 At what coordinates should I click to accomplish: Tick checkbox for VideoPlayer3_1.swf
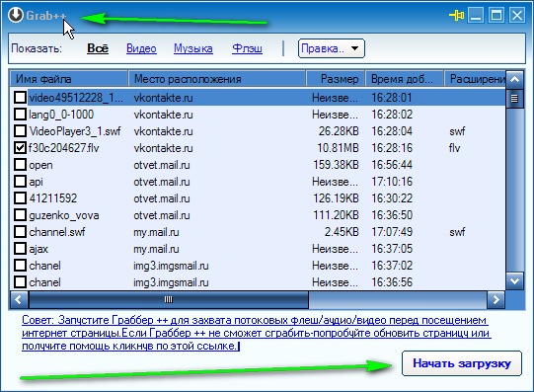(20, 130)
